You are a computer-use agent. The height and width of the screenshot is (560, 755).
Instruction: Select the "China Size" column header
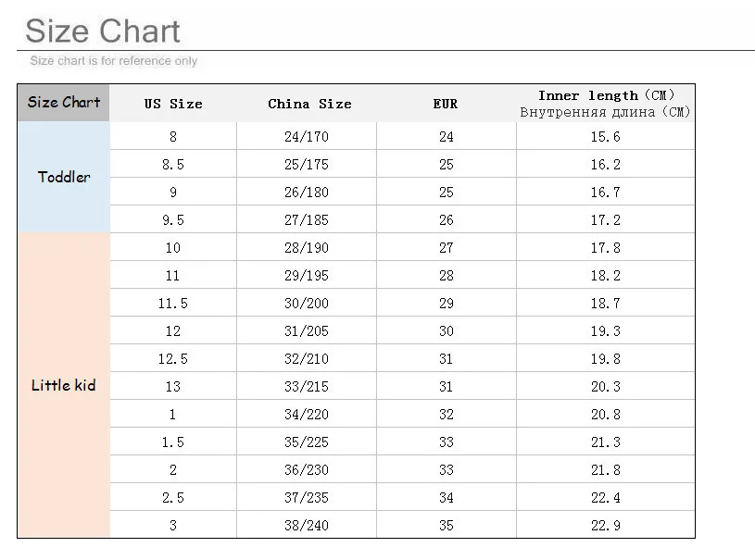pos(309,104)
